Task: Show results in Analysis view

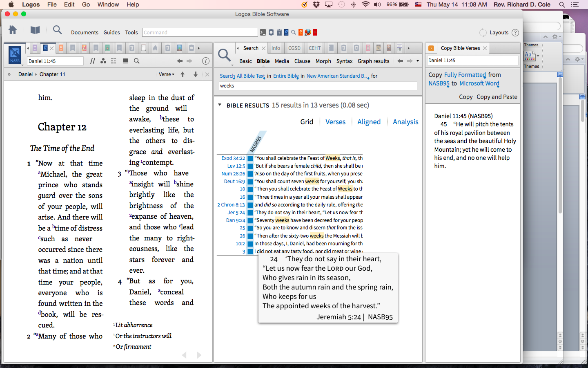Action: 405,122
